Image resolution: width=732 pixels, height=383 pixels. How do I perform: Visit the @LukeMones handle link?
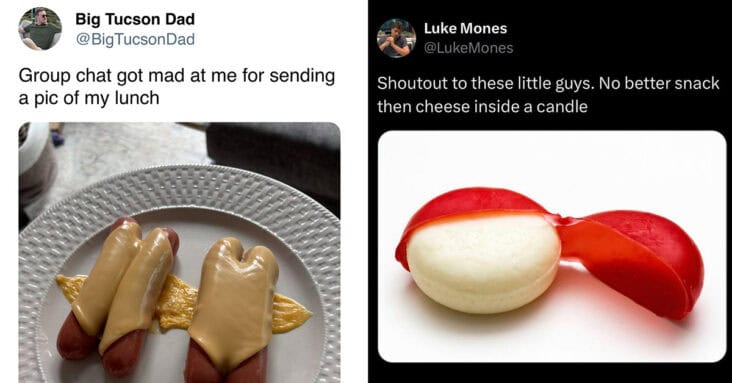coord(468,48)
